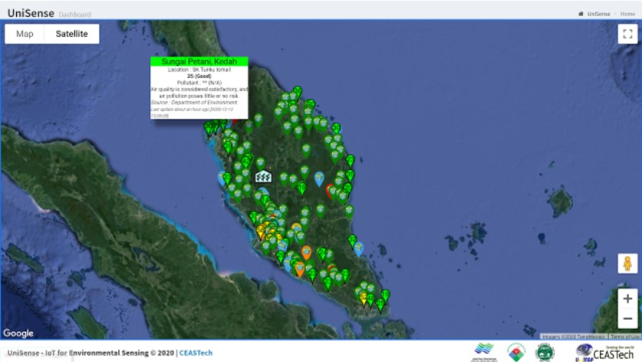Image resolution: width=642 pixels, height=364 pixels.
Task: Click the Street View pegman icon
Action: [627, 264]
